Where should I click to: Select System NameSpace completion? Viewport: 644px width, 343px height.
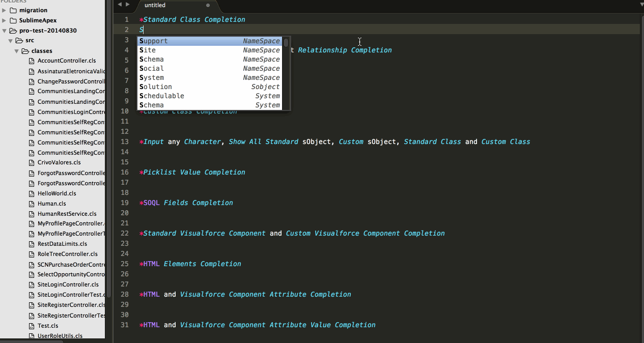[x=210, y=77]
